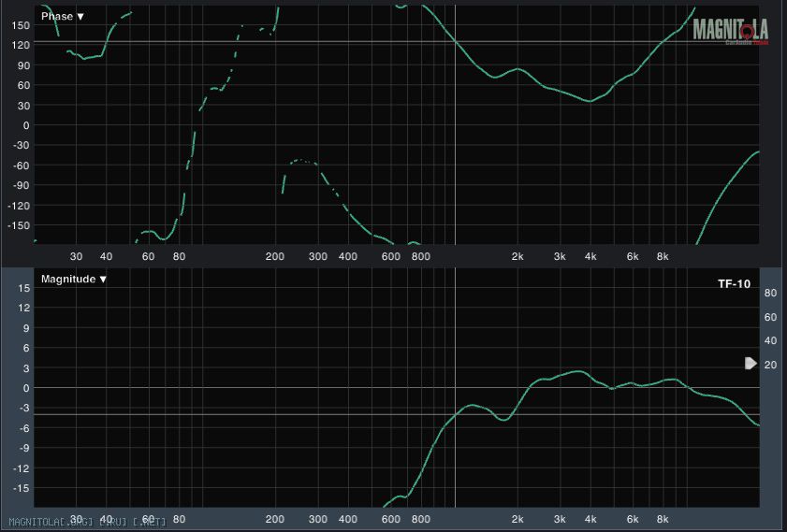
Task: Click the 80 label on coherence scale
Action: [771, 293]
